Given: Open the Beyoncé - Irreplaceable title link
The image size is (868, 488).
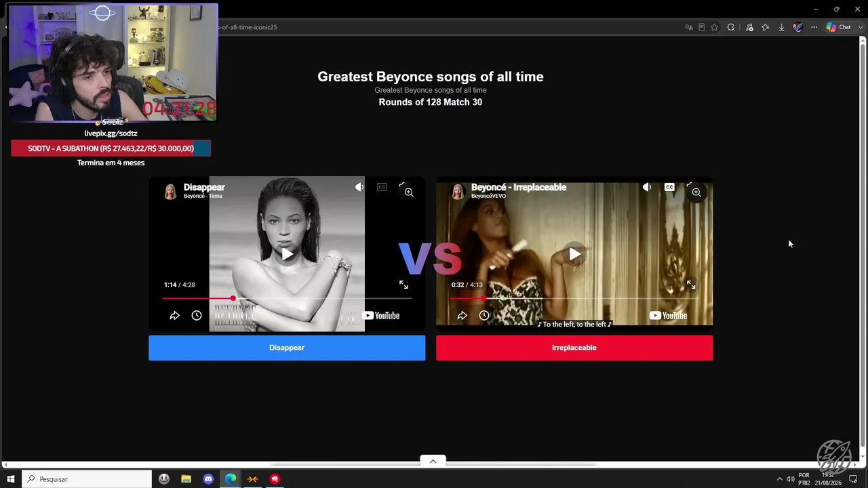Looking at the screenshot, I should tap(519, 187).
